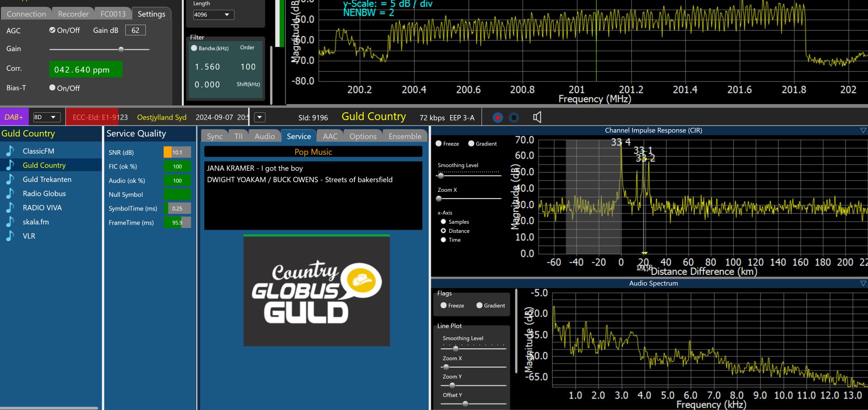Collapse the Channel Impulse Response panel triangle

pos(863,131)
